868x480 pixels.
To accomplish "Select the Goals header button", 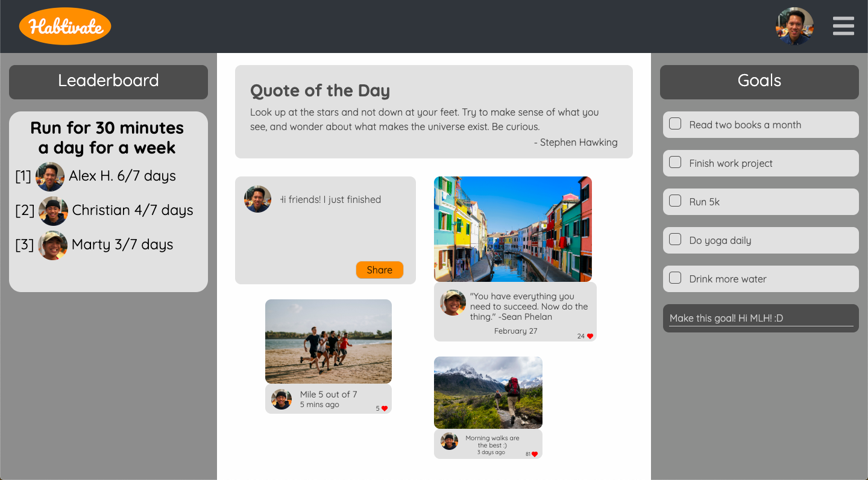I will (x=759, y=82).
